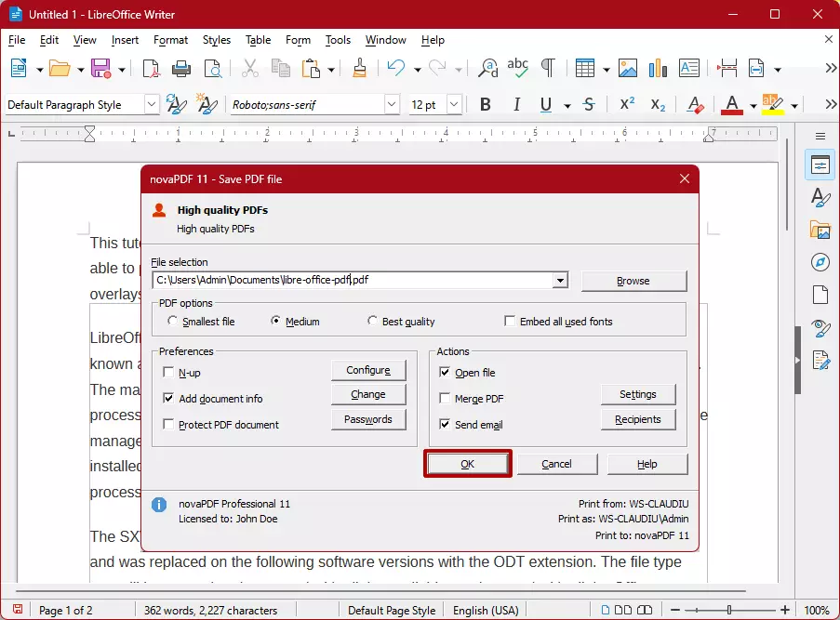Enable the Protect PDF document checkbox
The height and width of the screenshot is (620, 840).
coord(168,425)
